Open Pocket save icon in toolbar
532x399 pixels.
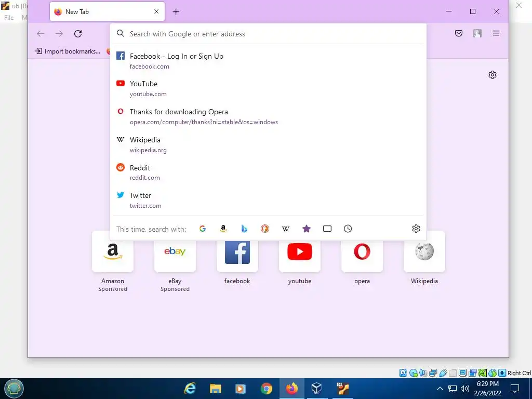(x=459, y=33)
